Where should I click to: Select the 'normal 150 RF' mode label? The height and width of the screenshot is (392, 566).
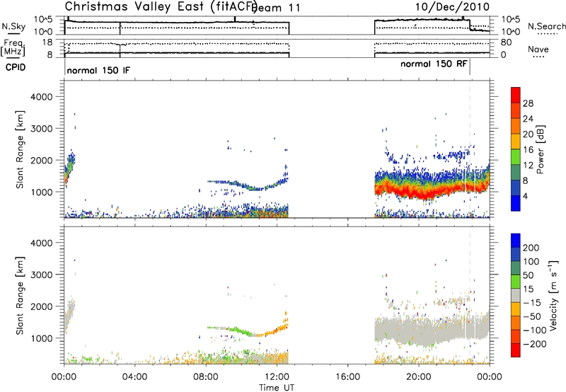point(434,64)
